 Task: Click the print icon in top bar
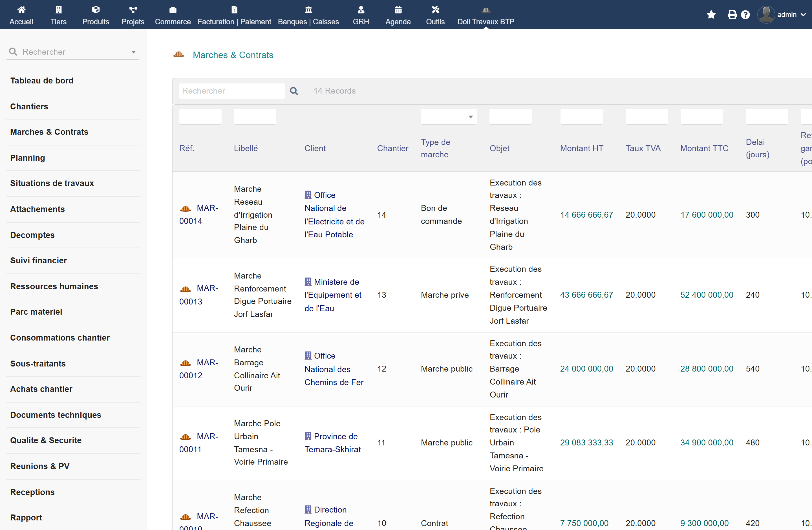[732, 15]
